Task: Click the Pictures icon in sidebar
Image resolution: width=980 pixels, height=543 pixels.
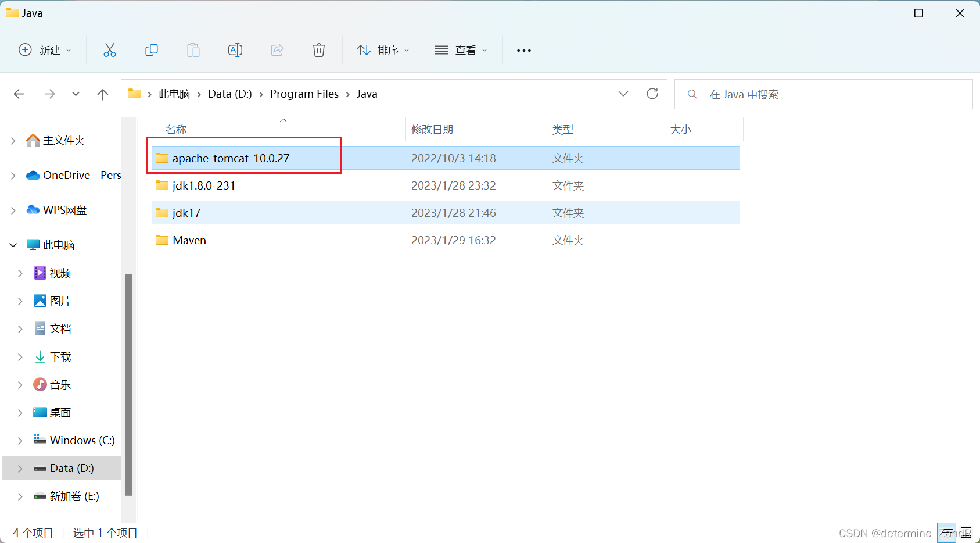Action: point(40,301)
